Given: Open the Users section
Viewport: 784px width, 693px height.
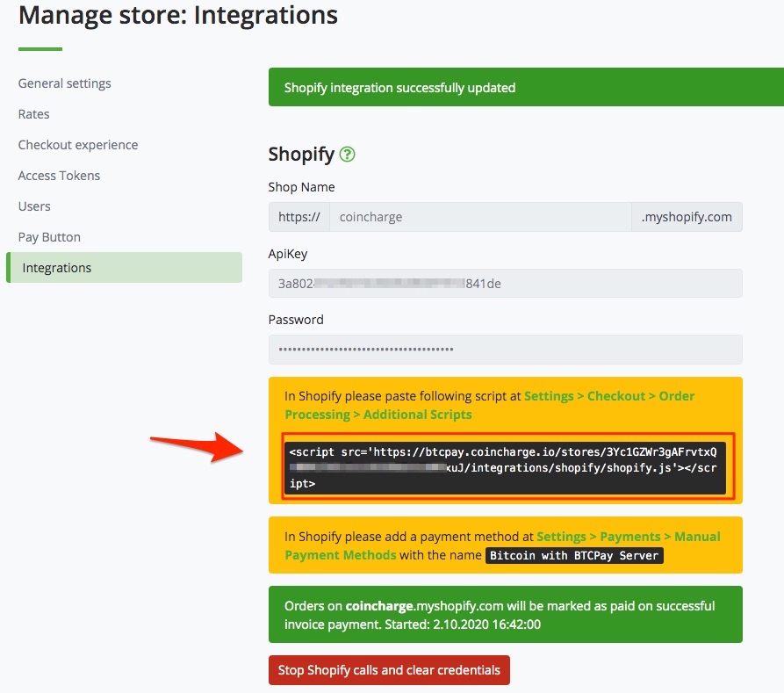Looking at the screenshot, I should (34, 206).
